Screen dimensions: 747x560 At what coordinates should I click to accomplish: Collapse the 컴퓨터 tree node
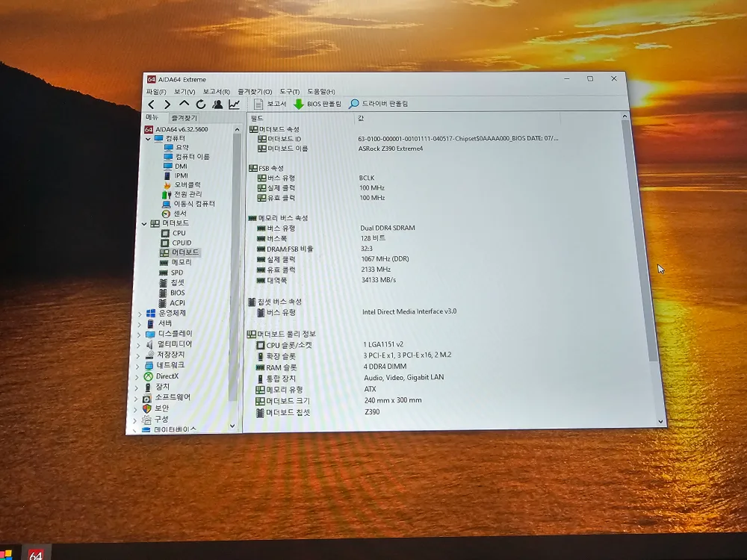click(x=148, y=139)
